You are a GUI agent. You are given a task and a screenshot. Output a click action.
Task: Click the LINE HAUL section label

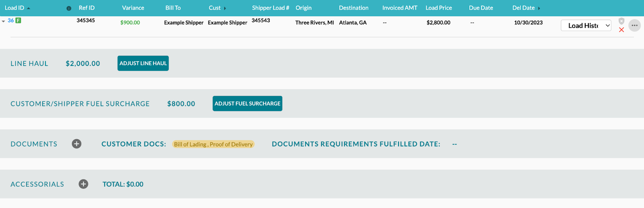point(29,63)
